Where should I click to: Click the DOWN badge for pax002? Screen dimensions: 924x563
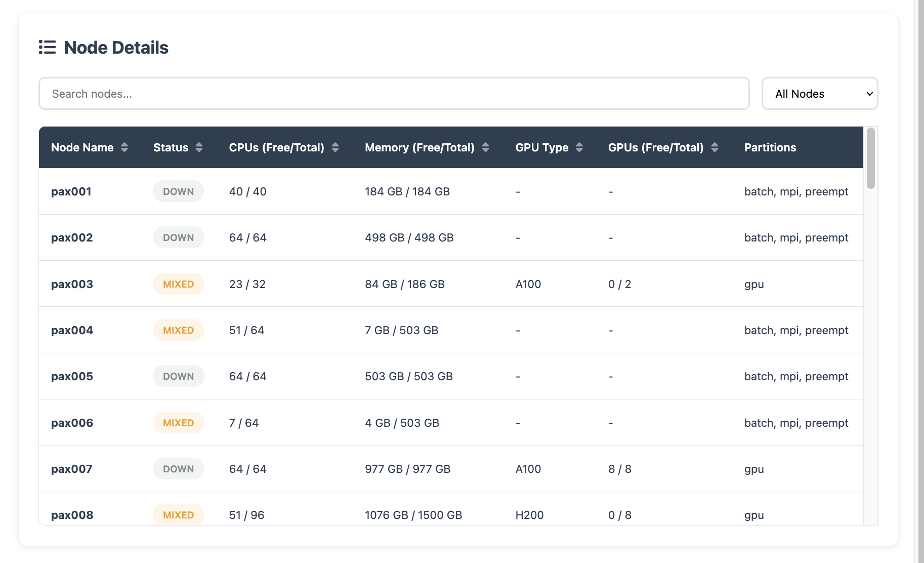pyautogui.click(x=178, y=237)
